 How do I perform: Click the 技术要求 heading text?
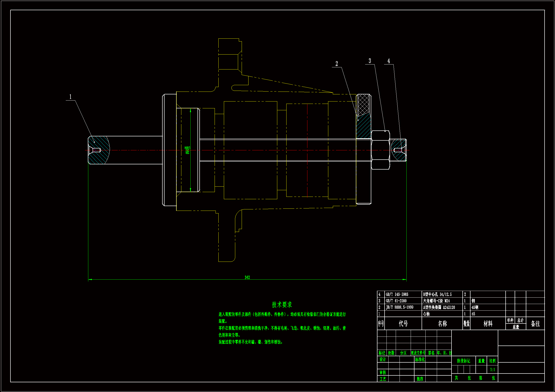coord(282,304)
